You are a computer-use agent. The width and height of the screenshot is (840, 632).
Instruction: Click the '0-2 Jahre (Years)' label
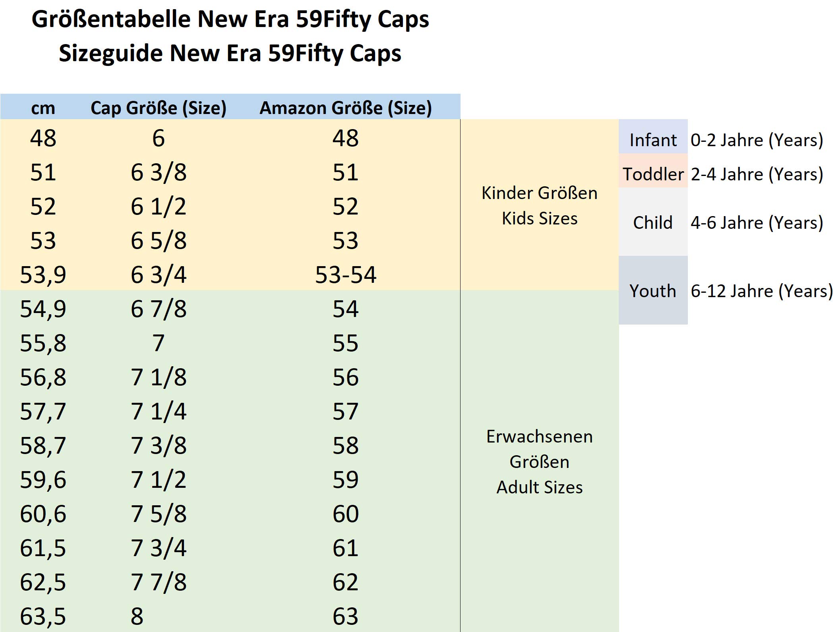757,140
